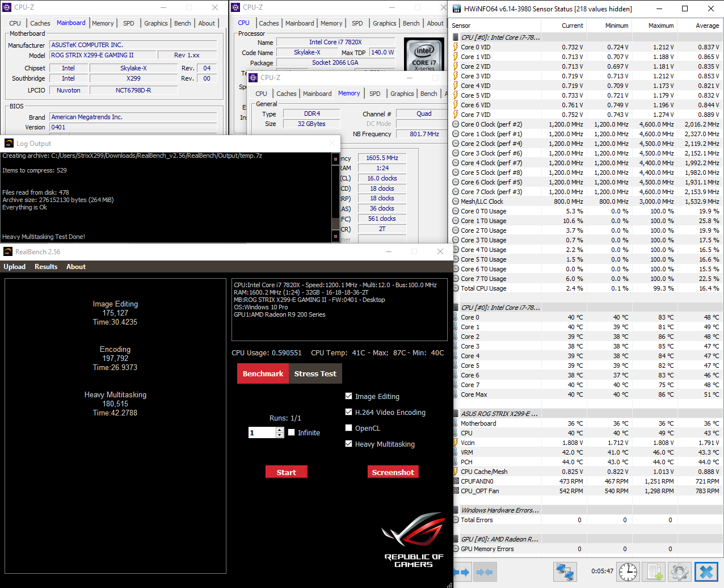Close sensors with the blue X icon

click(x=706, y=572)
